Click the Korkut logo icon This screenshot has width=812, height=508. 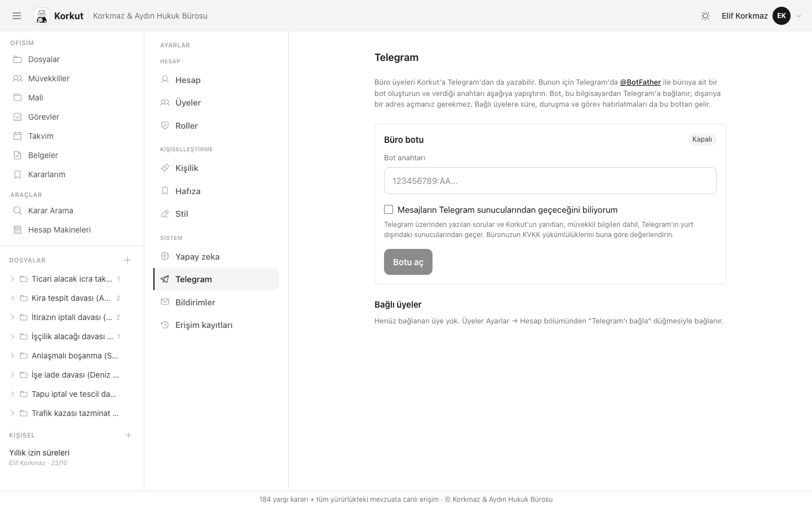(x=42, y=16)
